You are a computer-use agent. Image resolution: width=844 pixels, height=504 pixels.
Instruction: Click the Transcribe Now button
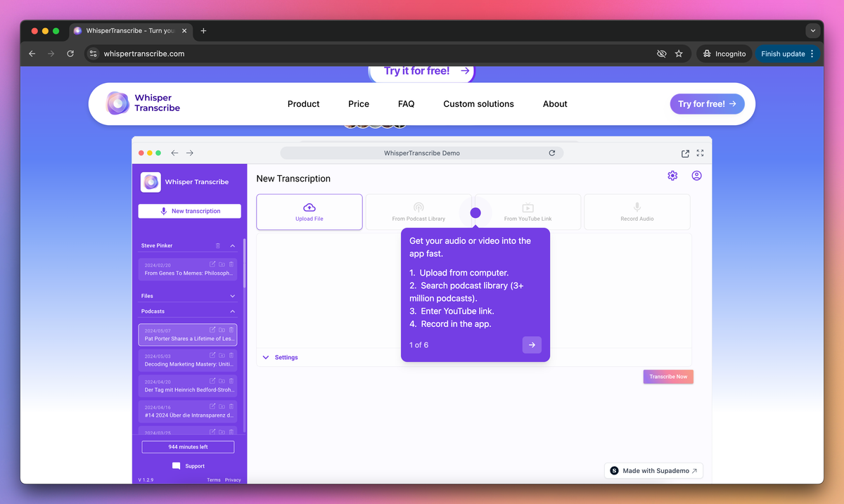click(668, 377)
